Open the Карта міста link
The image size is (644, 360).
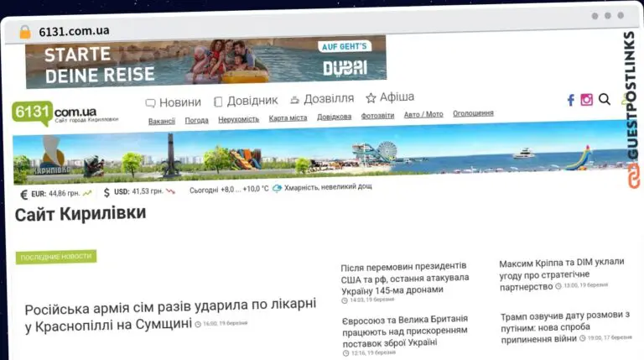click(x=288, y=118)
